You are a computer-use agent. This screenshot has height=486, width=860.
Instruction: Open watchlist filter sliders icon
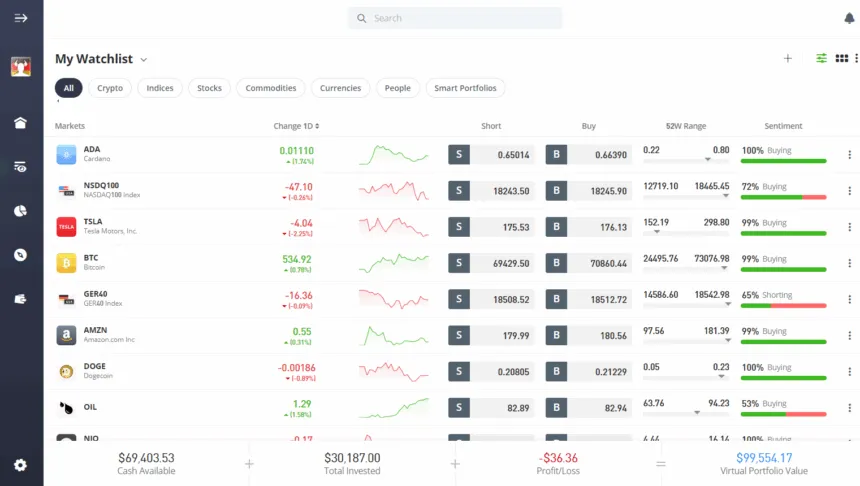coord(821,58)
